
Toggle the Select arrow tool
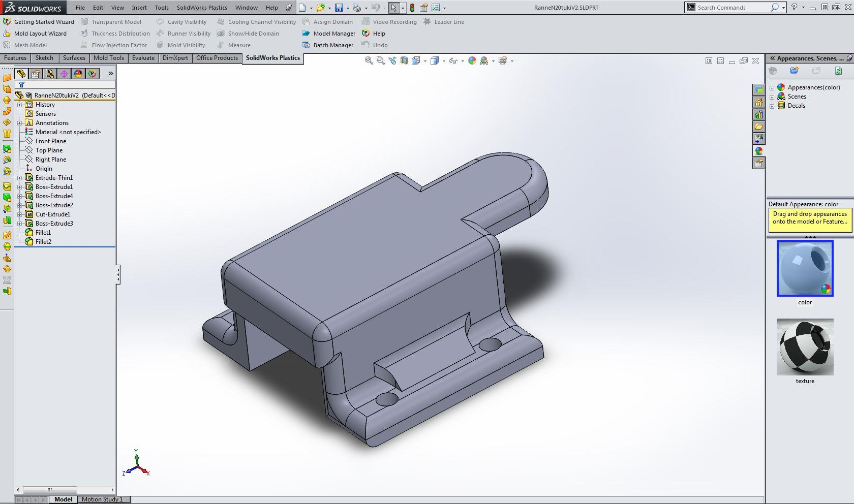coord(394,8)
